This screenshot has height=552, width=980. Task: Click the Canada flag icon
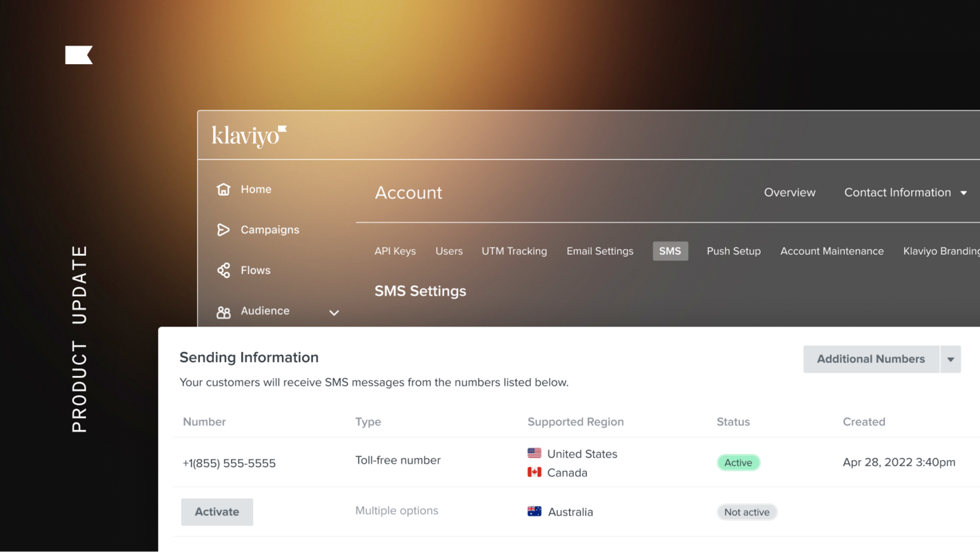[x=534, y=472]
